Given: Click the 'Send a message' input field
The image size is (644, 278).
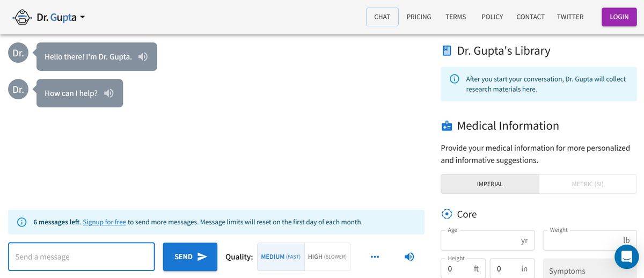Looking at the screenshot, I should (82, 257).
